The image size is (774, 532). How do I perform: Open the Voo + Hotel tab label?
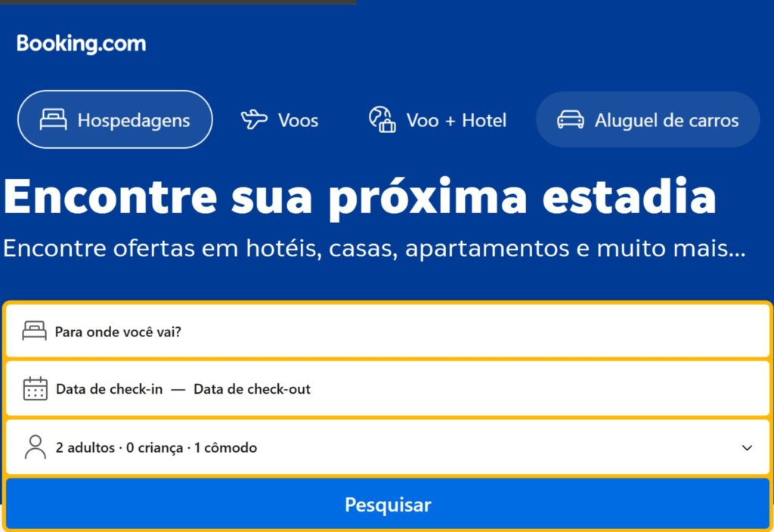456,120
